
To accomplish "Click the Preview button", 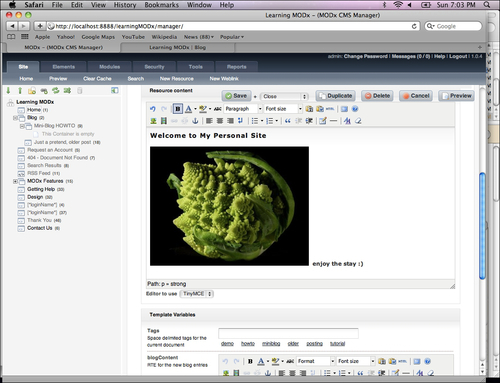I will click(x=456, y=96).
